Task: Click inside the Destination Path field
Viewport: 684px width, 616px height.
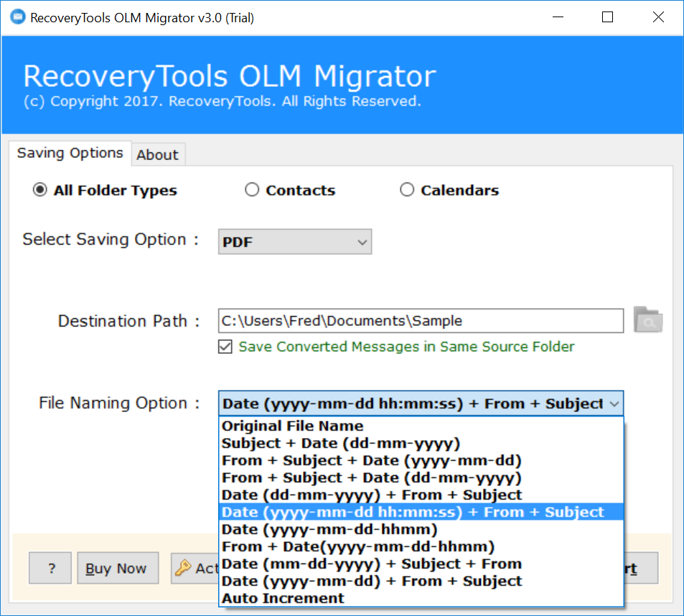Action: click(421, 321)
